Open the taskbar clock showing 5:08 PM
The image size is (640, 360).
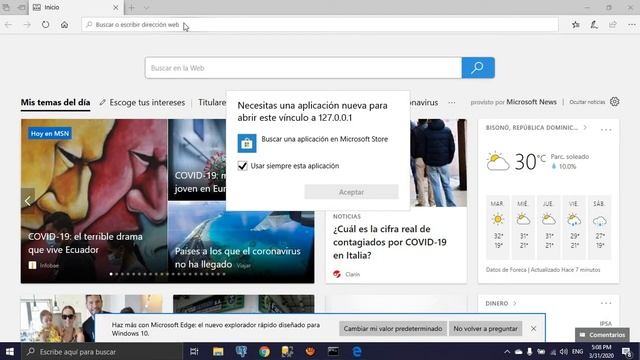601,351
